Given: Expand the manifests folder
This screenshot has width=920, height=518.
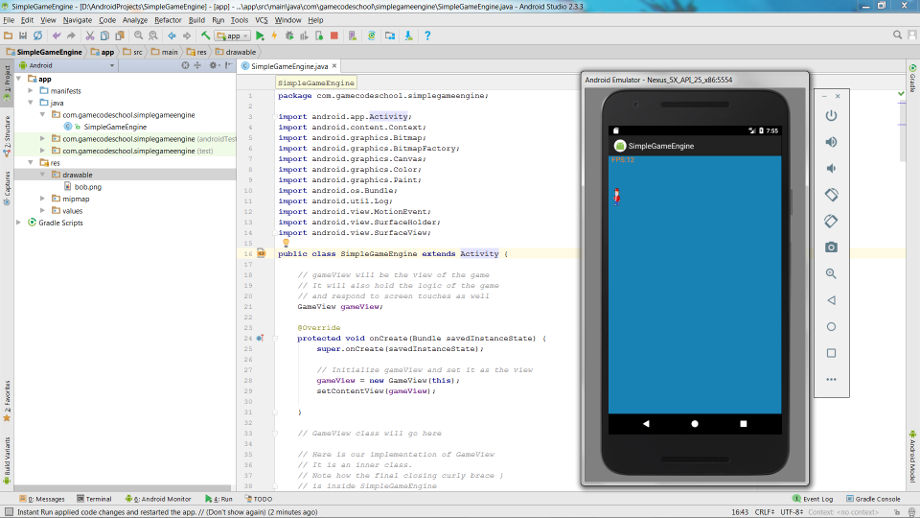Looking at the screenshot, I should pyautogui.click(x=31, y=91).
